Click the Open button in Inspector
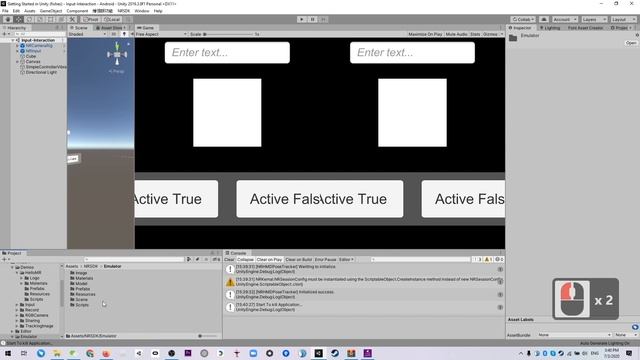Viewport: 640px width, 360px height. coord(631,43)
